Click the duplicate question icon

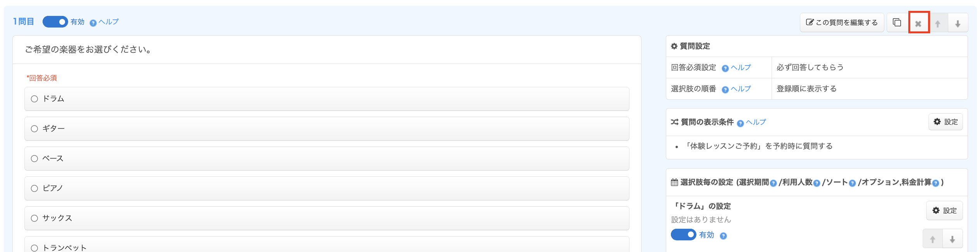[897, 22]
